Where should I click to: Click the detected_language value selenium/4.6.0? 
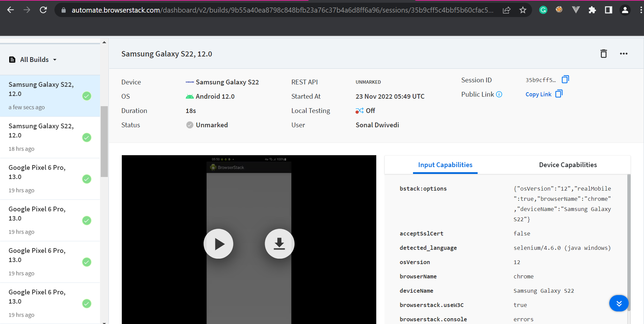point(562,248)
